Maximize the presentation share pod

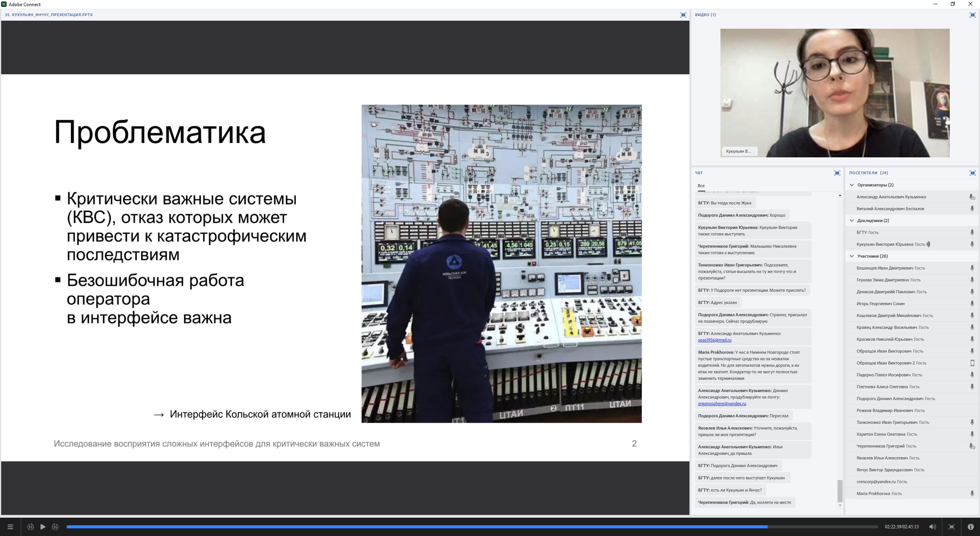click(683, 15)
